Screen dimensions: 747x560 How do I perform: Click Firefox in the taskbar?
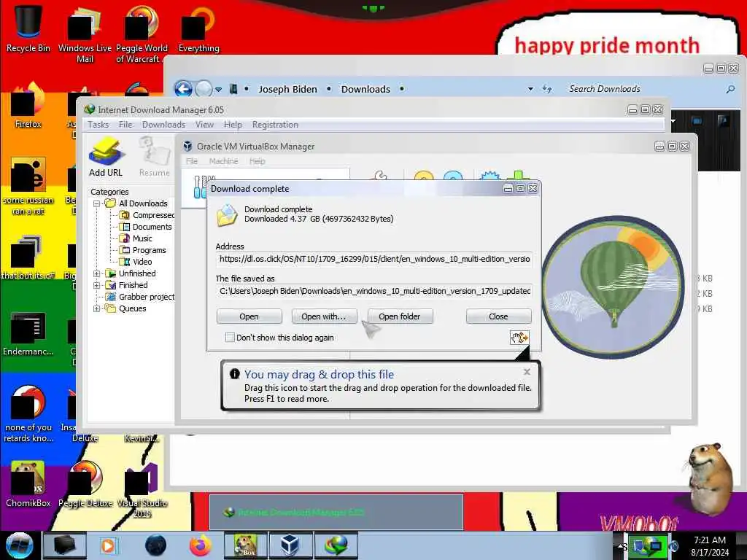pos(201,545)
